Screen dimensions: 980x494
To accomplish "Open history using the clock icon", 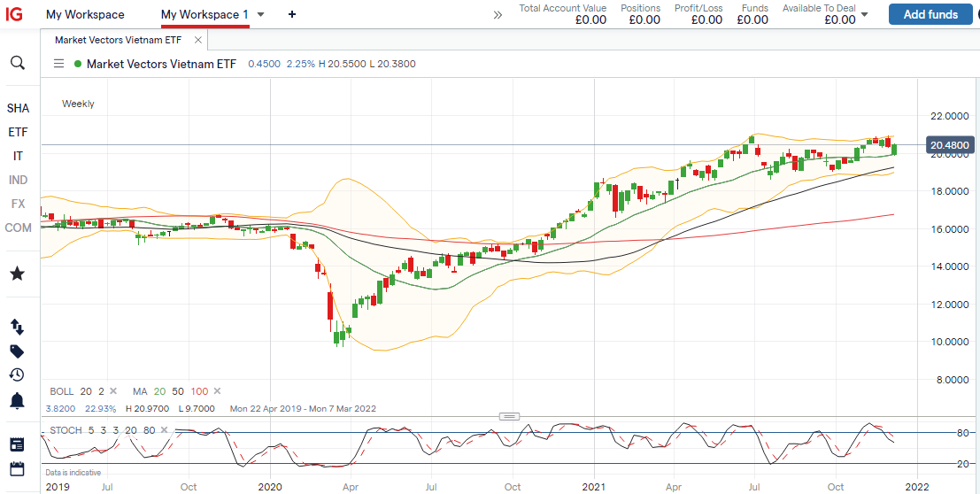I will click(17, 374).
